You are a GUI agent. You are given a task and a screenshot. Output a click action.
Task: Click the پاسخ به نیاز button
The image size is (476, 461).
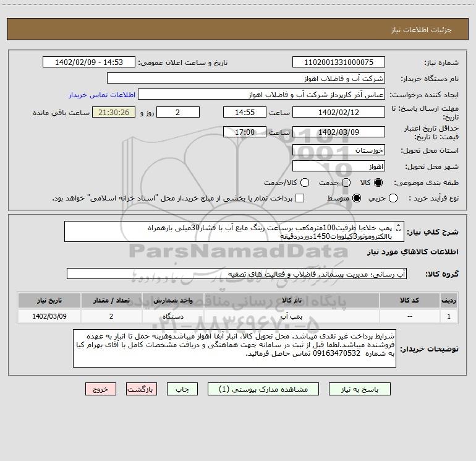click(x=359, y=389)
